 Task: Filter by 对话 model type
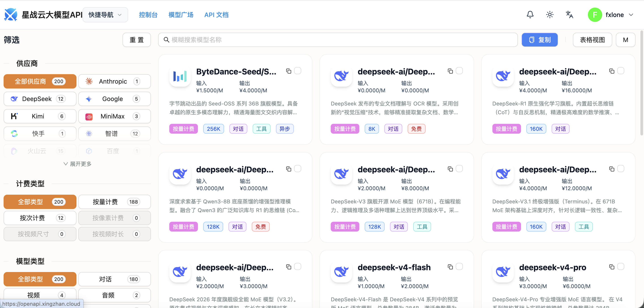click(x=114, y=279)
